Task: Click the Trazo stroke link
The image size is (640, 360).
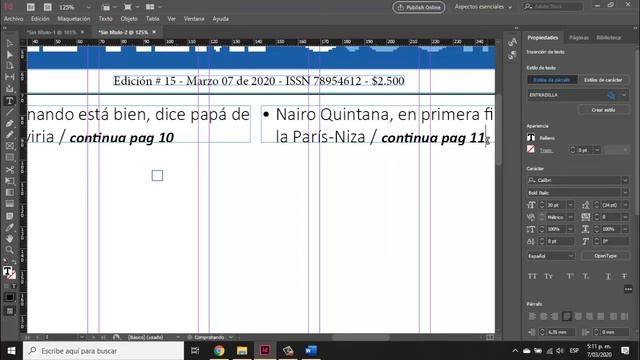Action: (x=546, y=150)
